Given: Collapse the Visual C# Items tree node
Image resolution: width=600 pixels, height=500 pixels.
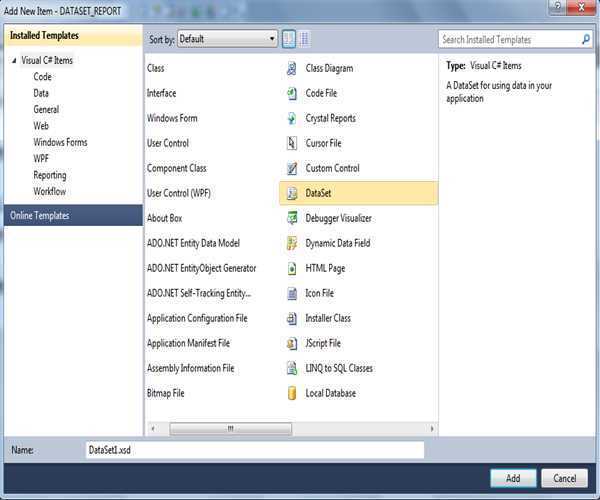Looking at the screenshot, I should click(14, 61).
